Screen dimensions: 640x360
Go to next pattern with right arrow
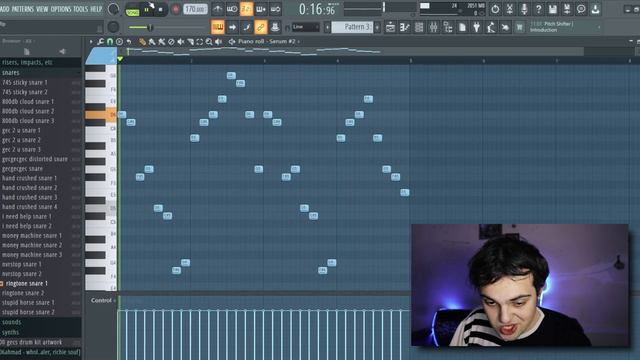377,27
